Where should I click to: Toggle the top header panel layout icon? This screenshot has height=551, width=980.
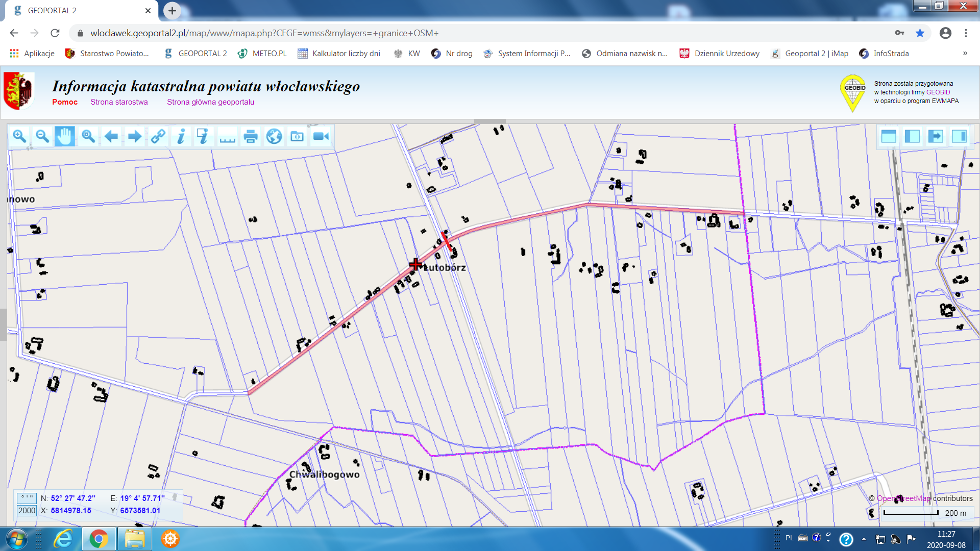pyautogui.click(x=889, y=136)
